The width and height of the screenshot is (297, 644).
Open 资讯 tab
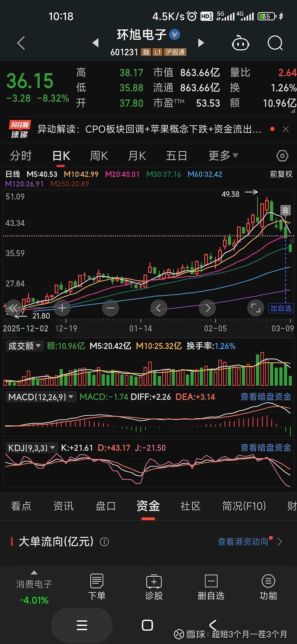coord(63,506)
